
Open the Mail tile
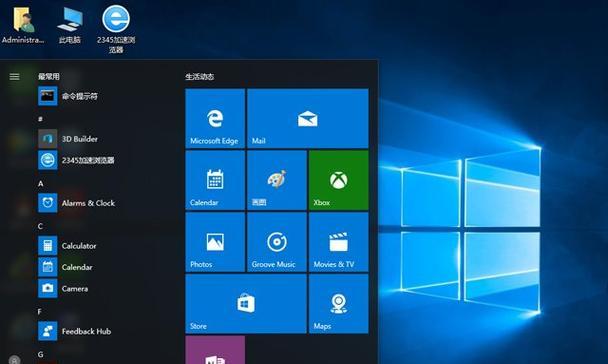point(308,118)
